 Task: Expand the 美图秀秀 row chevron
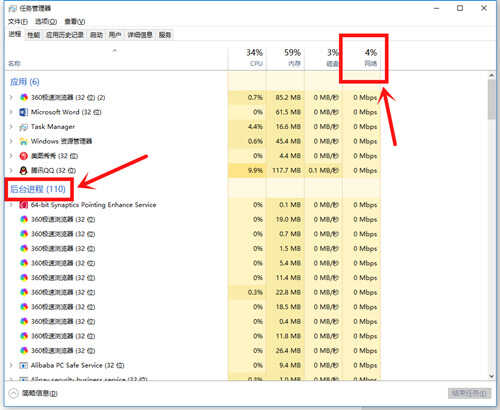pos(11,156)
